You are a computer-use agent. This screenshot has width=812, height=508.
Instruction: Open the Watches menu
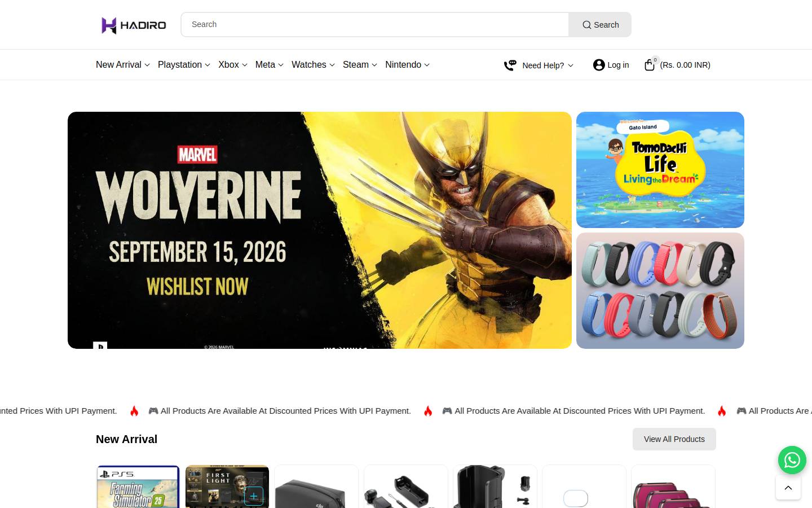click(313, 65)
